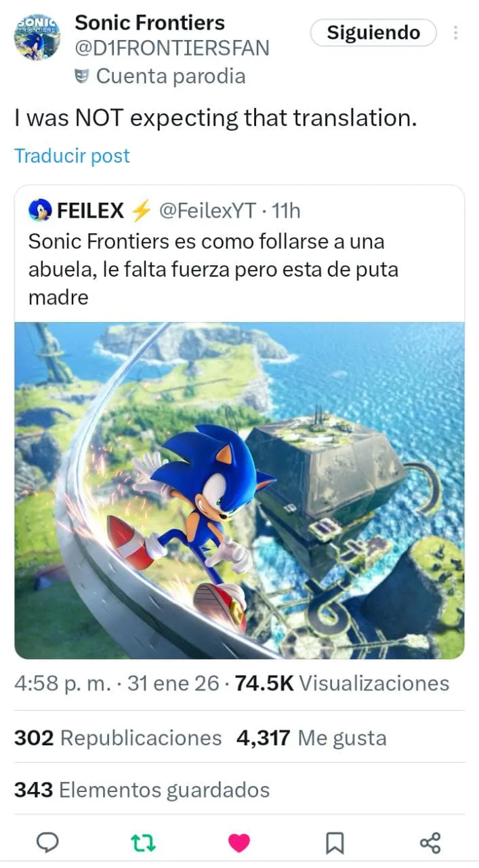Select the Sonic Frontiers display name
This screenshot has height=868, width=479.
(150, 22)
